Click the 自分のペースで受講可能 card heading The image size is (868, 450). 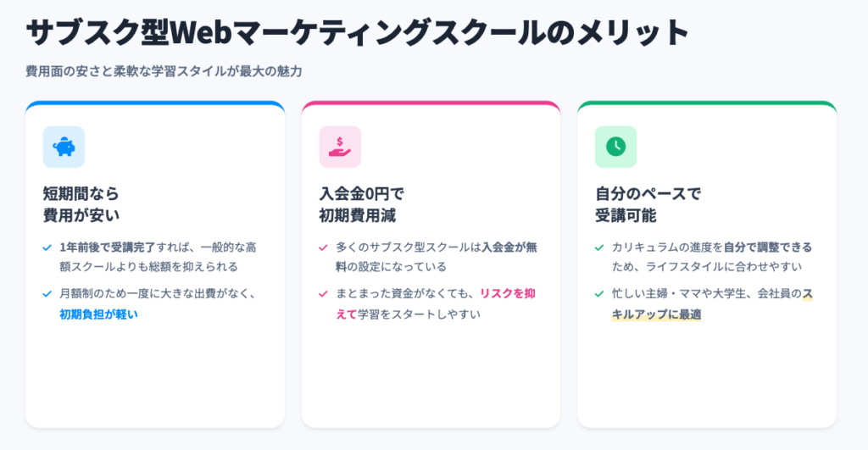pos(637,204)
